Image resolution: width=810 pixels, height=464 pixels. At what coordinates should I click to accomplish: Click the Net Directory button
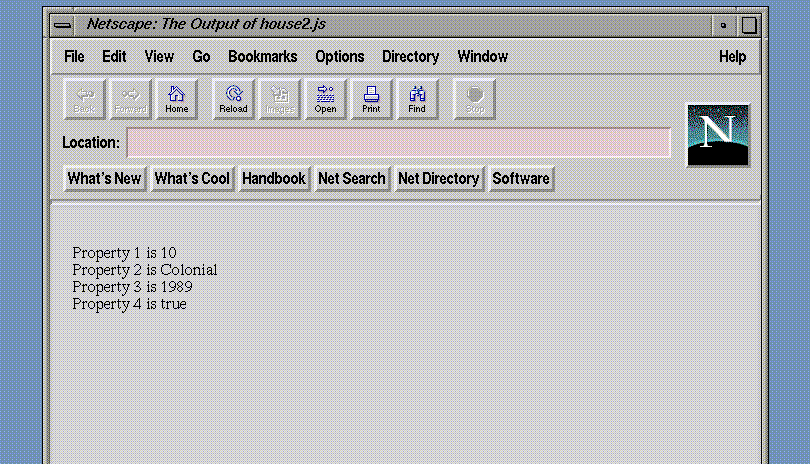click(439, 179)
